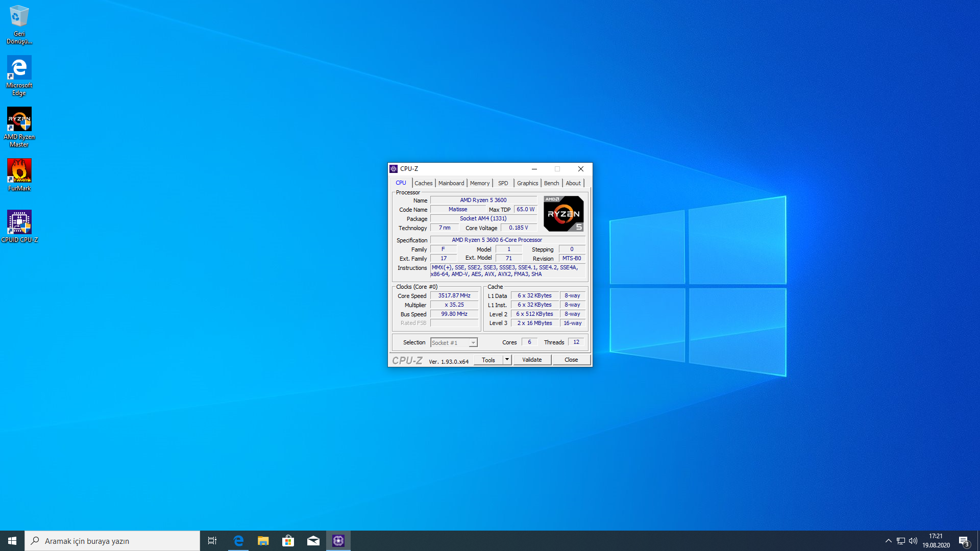Show hidden system tray icons

pos(888,541)
